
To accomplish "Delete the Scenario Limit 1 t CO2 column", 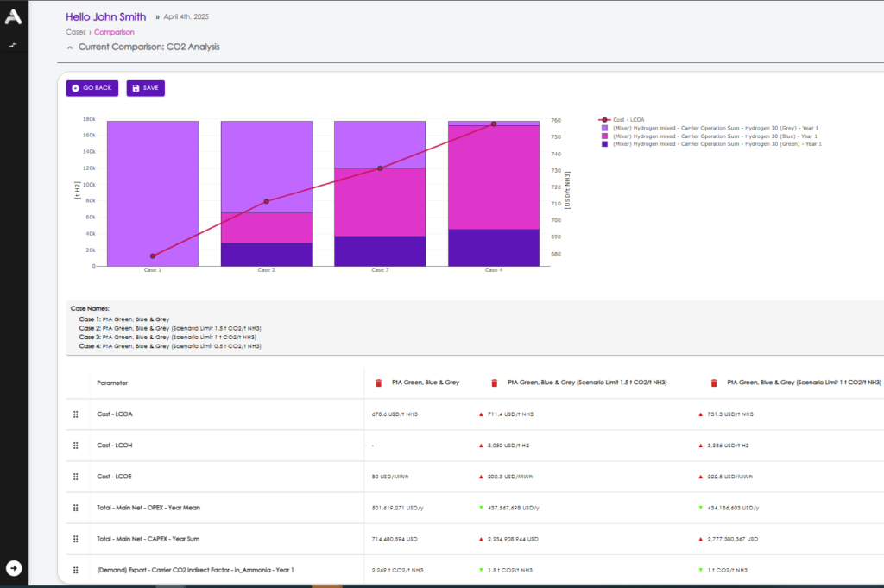I will [x=714, y=383].
